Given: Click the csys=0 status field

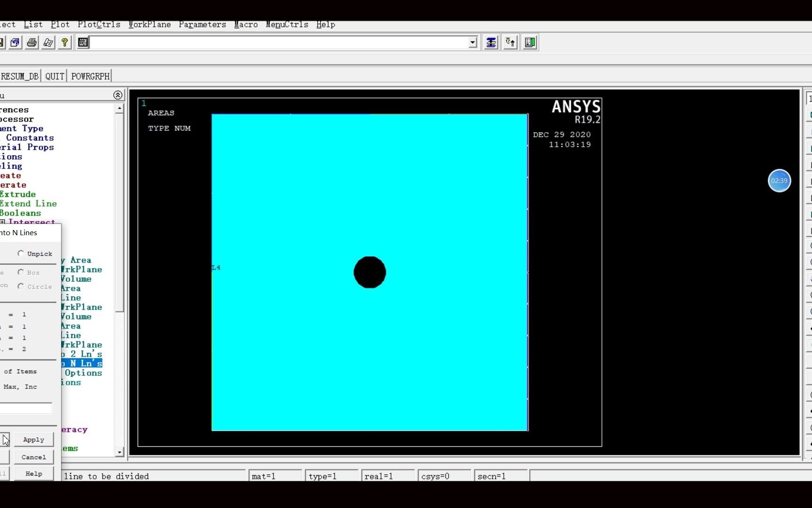Looking at the screenshot, I should [444, 476].
